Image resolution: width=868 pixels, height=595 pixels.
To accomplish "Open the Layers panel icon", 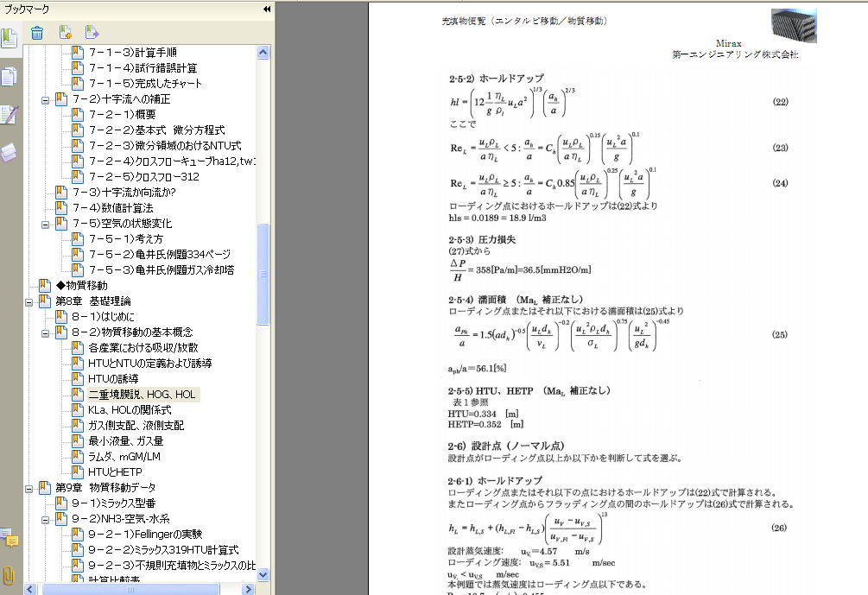I will pyautogui.click(x=9, y=152).
